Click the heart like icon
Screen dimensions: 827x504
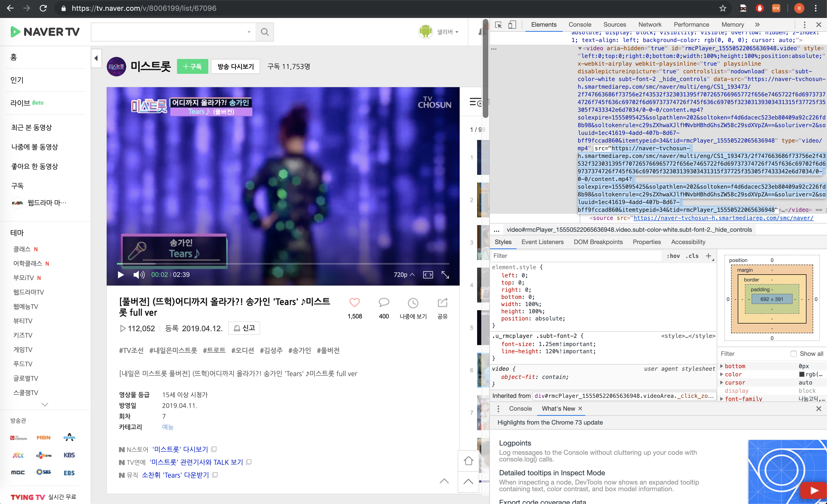[355, 303]
